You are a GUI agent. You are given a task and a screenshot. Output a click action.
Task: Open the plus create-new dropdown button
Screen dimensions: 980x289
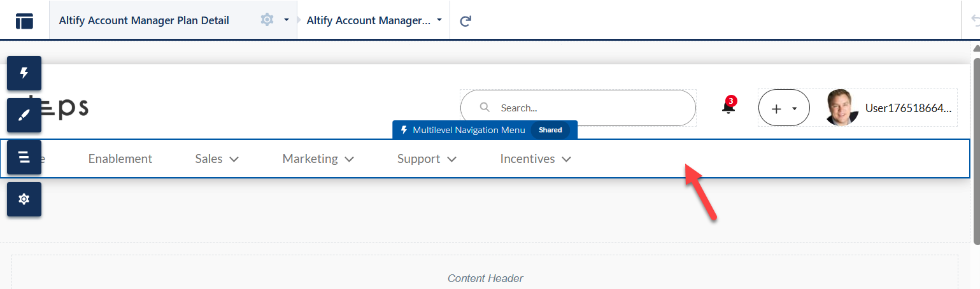coord(783,108)
